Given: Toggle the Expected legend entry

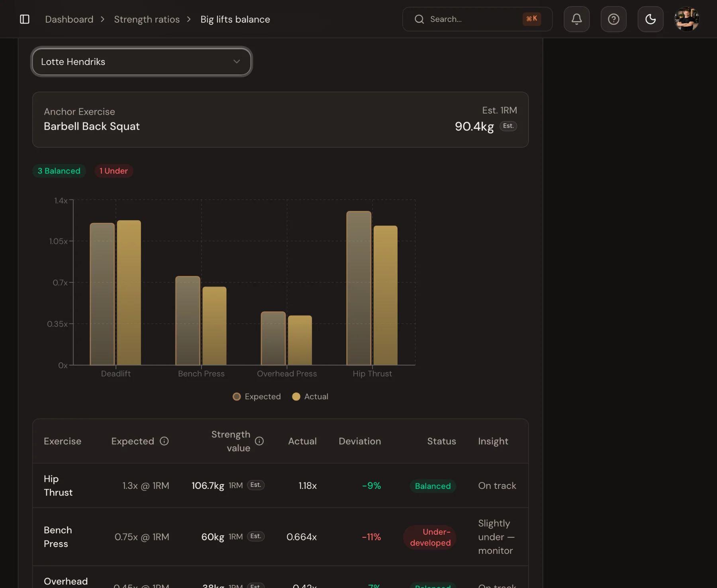Looking at the screenshot, I should [257, 397].
